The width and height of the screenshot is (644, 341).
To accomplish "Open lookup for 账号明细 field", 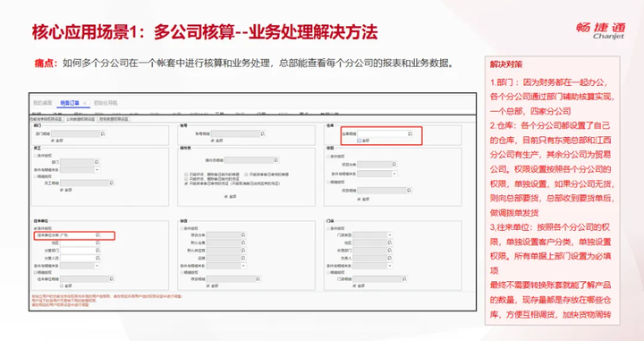I will click(263, 134).
